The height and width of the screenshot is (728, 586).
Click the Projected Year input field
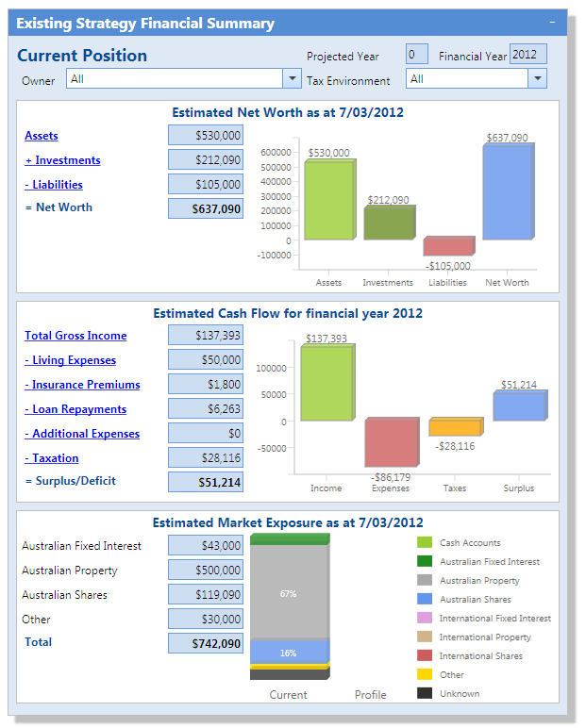[416, 54]
